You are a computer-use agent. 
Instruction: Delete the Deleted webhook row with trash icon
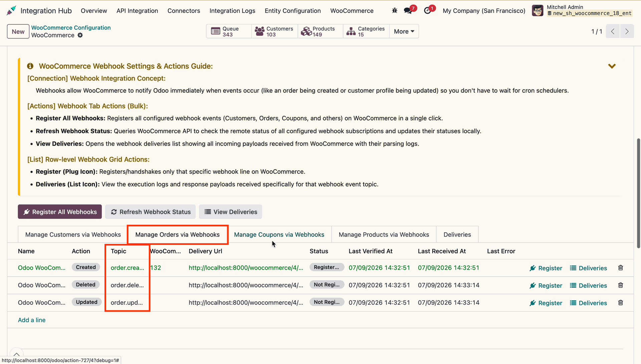(x=621, y=285)
